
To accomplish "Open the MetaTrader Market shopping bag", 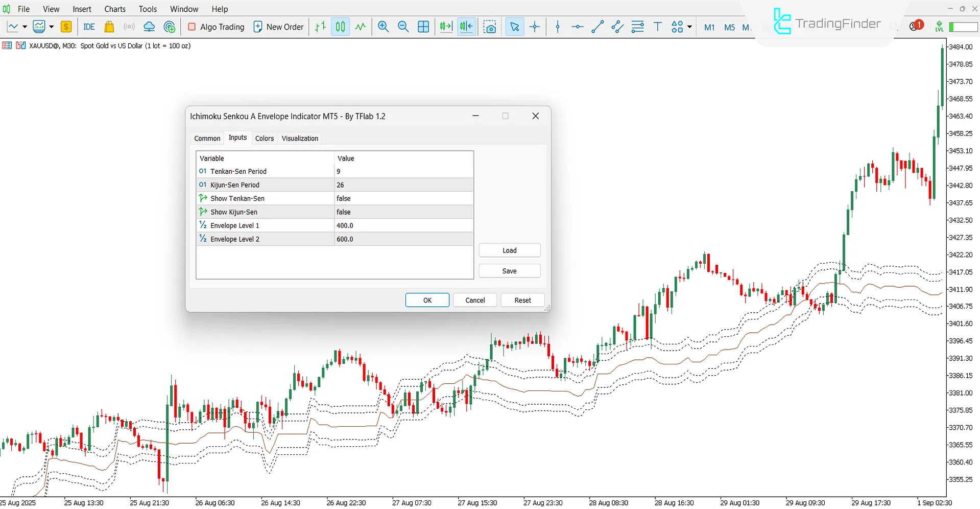I will [109, 27].
